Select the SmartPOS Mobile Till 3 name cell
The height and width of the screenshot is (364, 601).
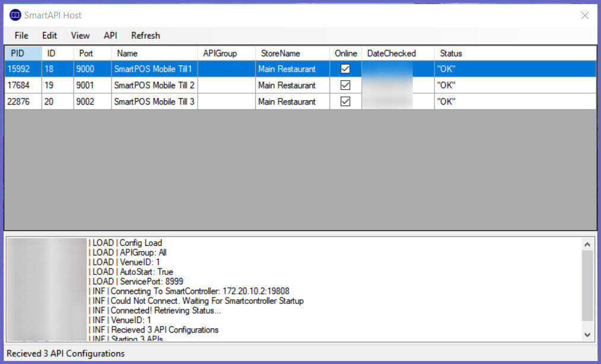pos(154,102)
